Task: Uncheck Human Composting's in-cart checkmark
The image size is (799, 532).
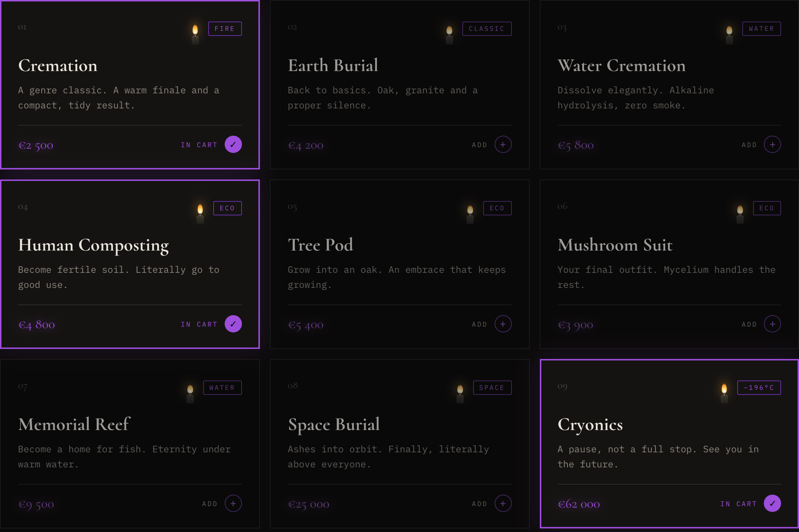Action: tap(233, 324)
